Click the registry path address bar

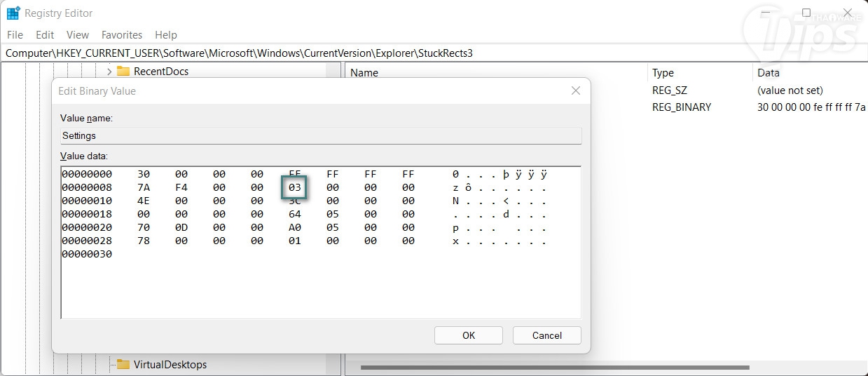coord(434,53)
